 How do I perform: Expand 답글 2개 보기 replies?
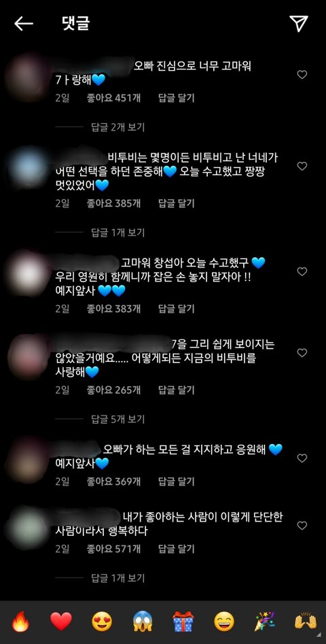pos(117,127)
